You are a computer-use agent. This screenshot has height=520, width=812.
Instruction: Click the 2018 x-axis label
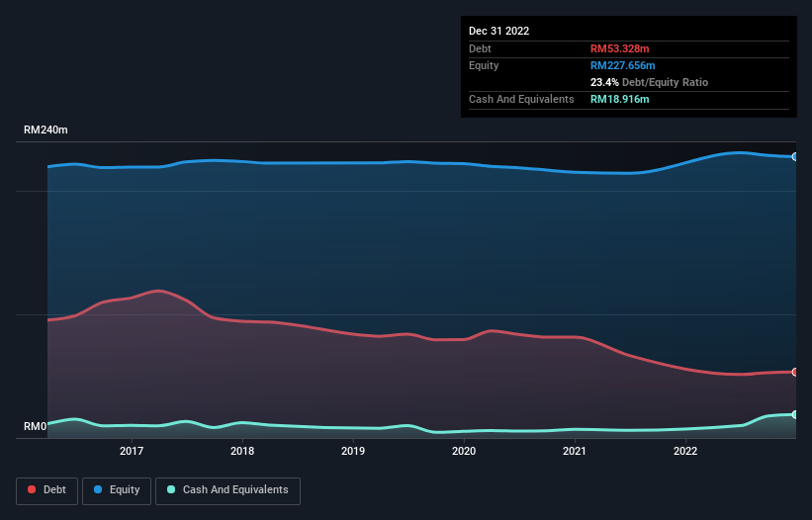coord(242,451)
